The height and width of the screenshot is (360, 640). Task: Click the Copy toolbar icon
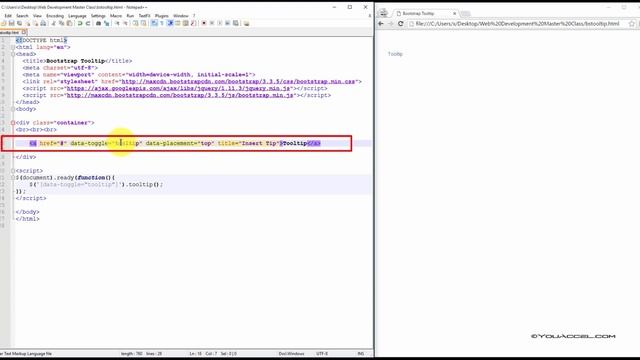pyautogui.click(x=61, y=23)
